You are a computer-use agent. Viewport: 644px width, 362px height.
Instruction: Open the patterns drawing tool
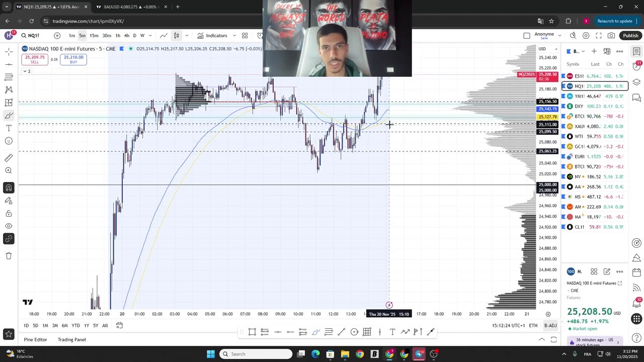[9, 89]
